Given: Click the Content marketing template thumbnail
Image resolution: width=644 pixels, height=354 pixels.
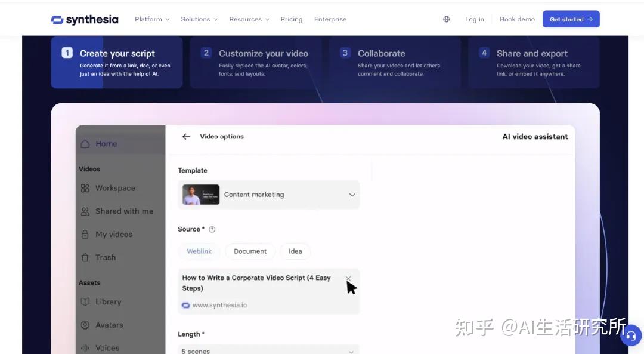Looking at the screenshot, I should [201, 195].
